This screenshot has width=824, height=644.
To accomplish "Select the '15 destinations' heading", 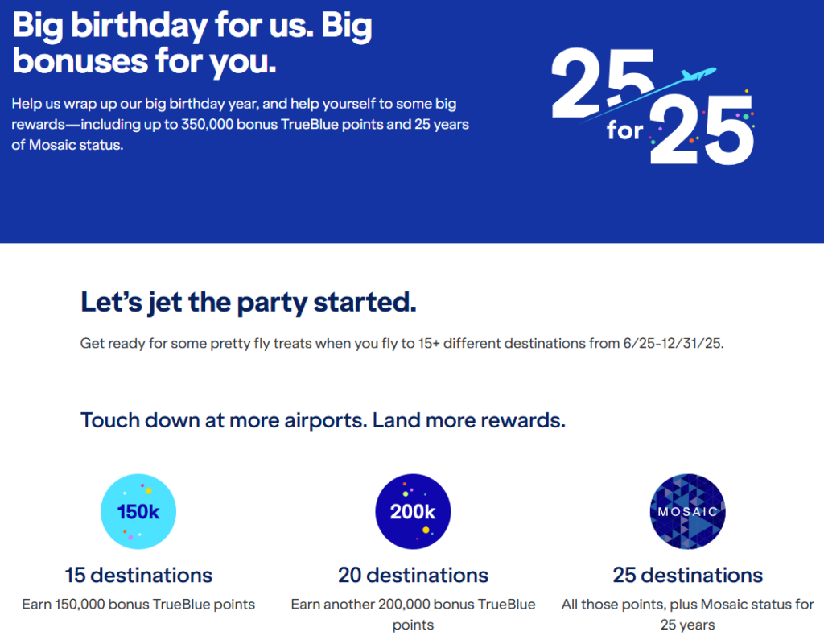I will [138, 575].
